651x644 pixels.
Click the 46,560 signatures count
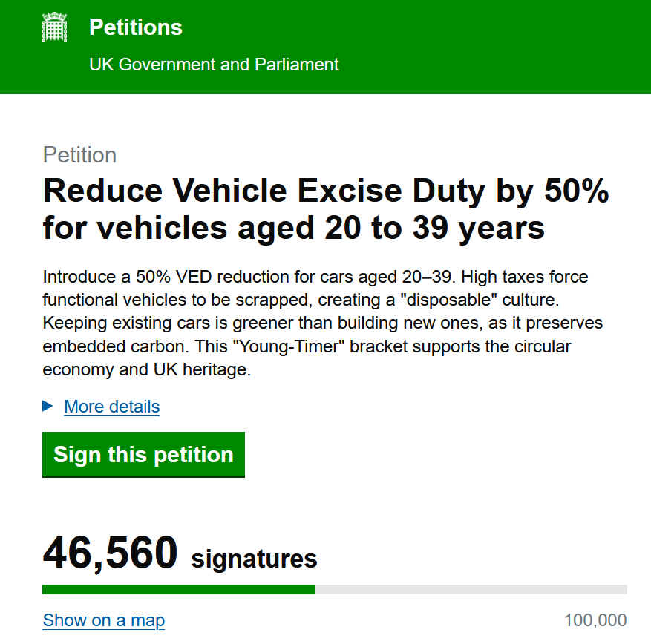180,551
